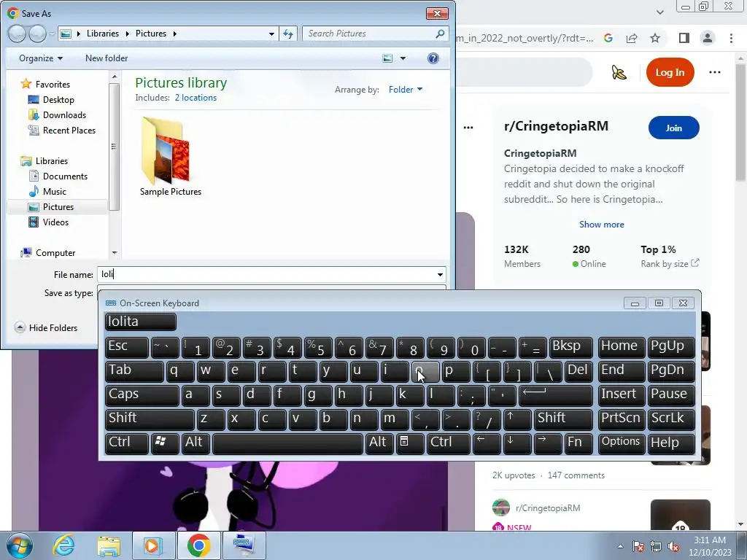Toggle the Fn key on On-Screen Keyboard
This screenshot has height=560, width=747.
click(578, 443)
